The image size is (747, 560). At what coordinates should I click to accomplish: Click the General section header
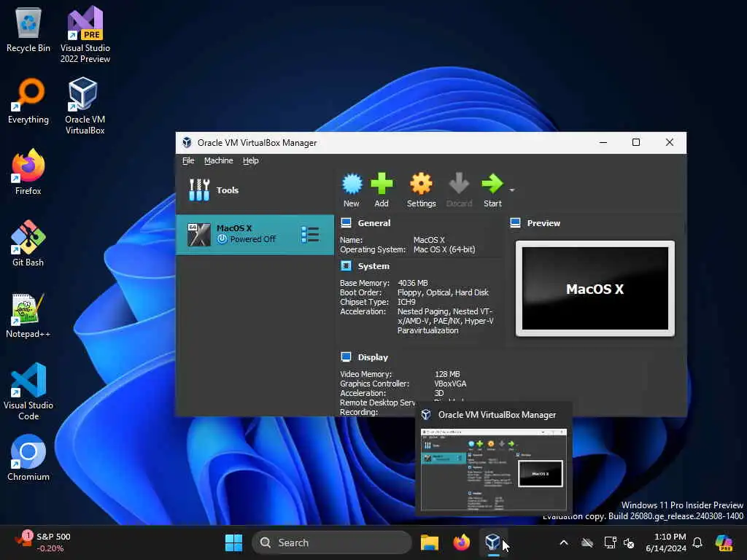(x=374, y=223)
